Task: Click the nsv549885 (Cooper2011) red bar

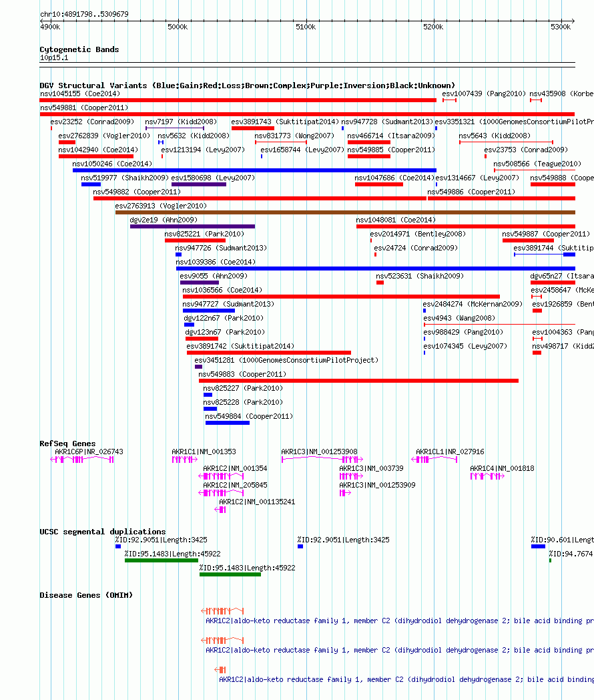Action: [x=369, y=156]
